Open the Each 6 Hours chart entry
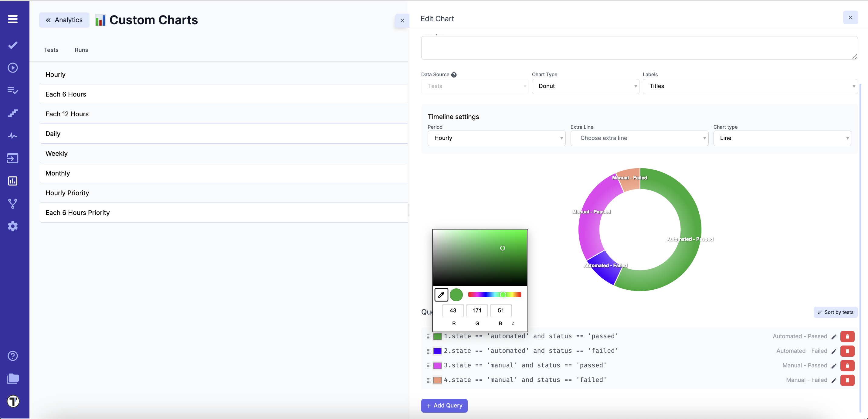Viewport: 868px width, 419px height. click(66, 94)
